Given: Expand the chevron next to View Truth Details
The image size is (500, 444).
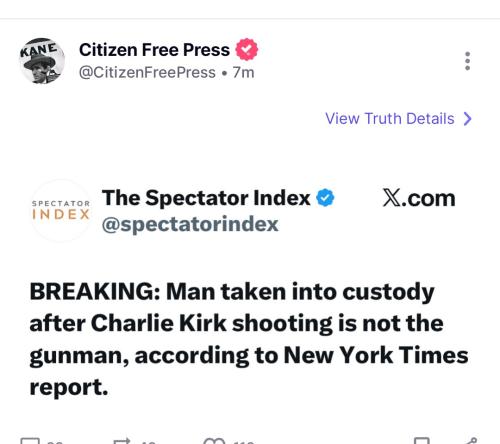Looking at the screenshot, I should tap(468, 119).
